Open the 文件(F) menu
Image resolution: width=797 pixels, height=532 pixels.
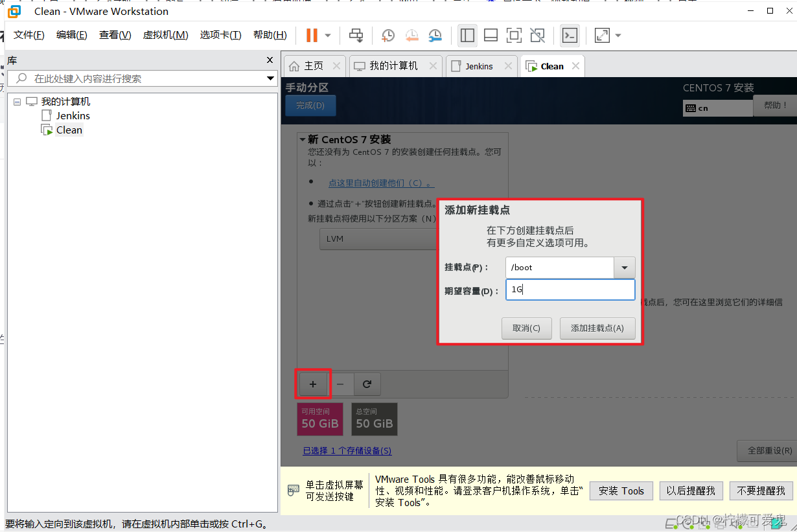[x=29, y=35]
